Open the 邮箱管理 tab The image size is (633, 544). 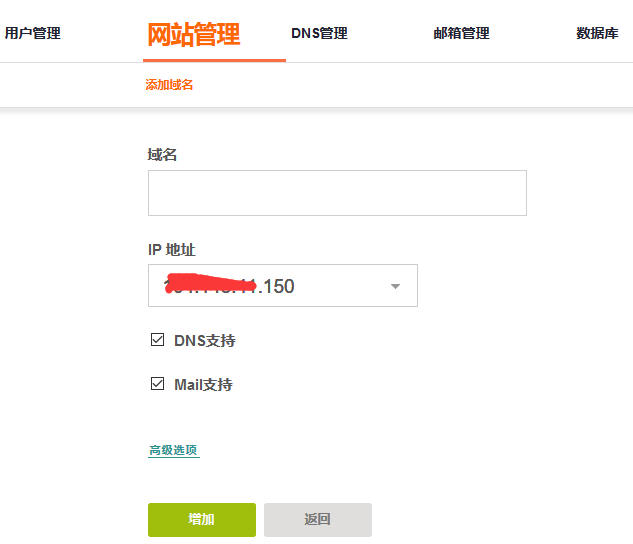[461, 33]
